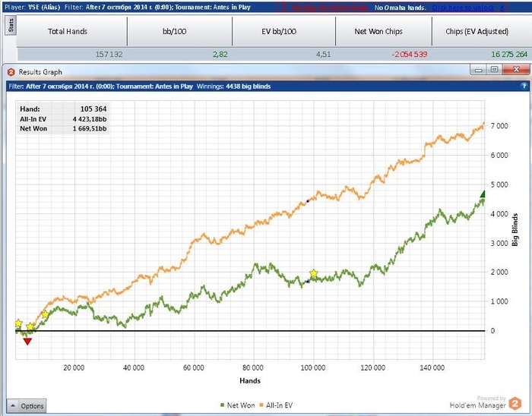This screenshot has width=532, height=416.
Task: Select the green upward triangle peak marker
Action: [483, 194]
